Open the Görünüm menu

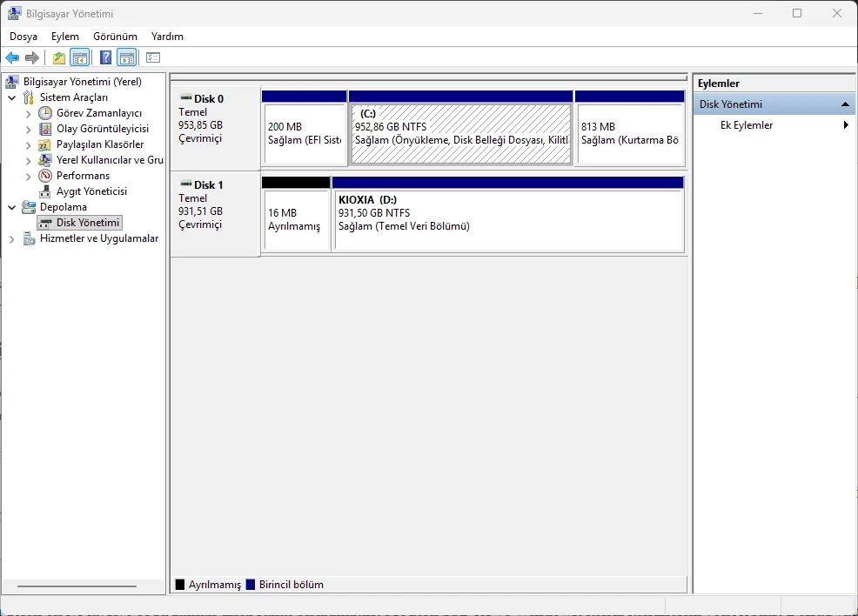(115, 36)
